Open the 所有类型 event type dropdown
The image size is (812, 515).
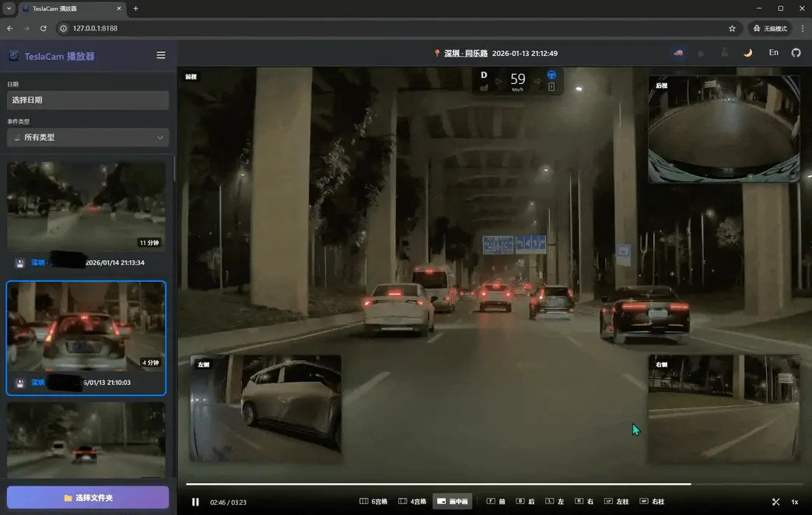[87, 137]
